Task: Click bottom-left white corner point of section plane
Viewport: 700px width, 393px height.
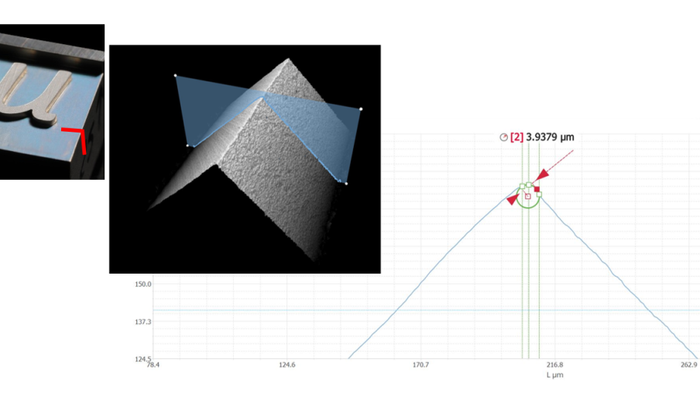Action: click(188, 146)
